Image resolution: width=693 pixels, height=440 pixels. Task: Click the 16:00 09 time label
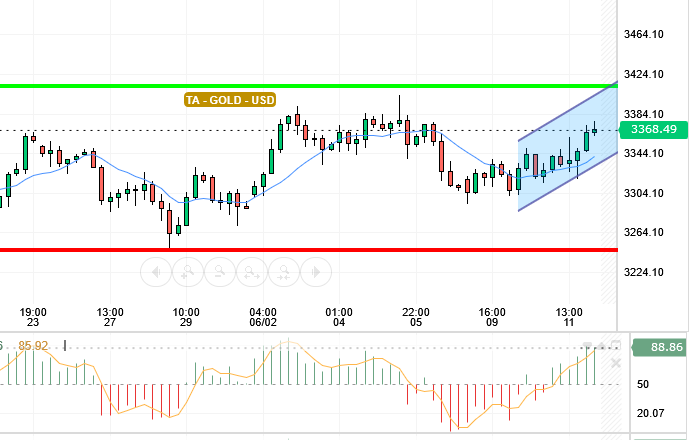(492, 317)
